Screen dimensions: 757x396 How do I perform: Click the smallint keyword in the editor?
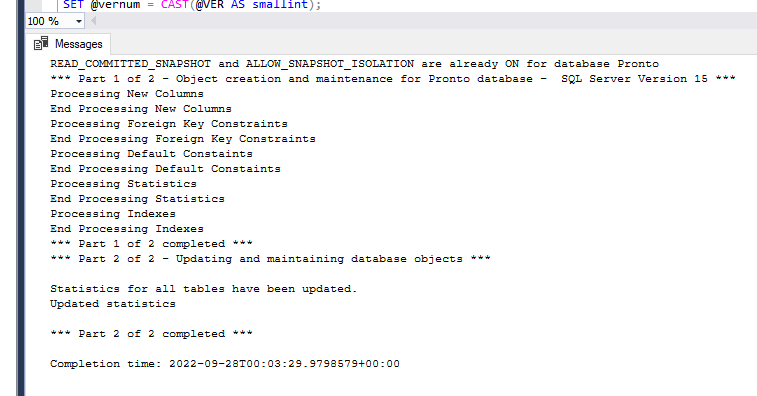click(280, 5)
